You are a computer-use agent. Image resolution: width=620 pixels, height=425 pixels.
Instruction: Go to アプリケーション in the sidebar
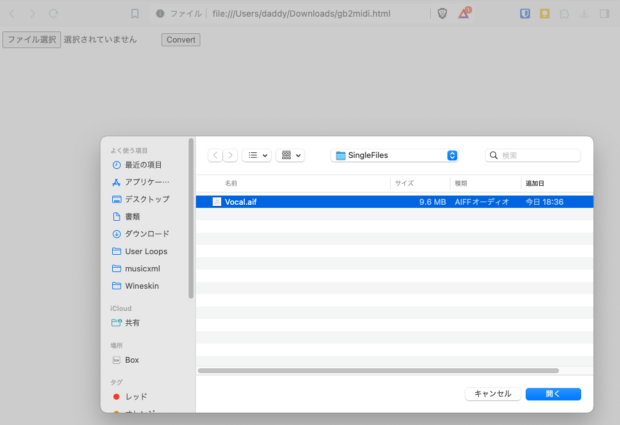tap(146, 182)
